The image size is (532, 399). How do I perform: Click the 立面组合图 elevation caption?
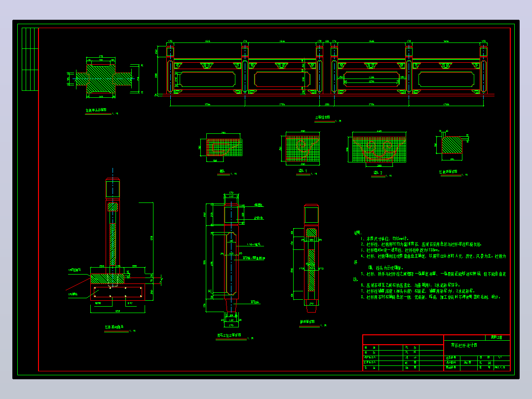point(322,117)
